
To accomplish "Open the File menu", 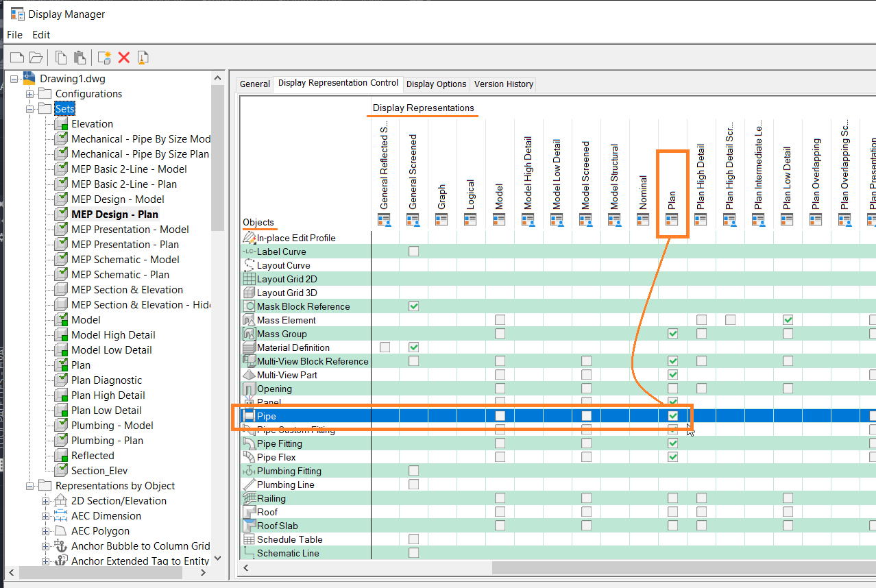I will pyautogui.click(x=14, y=34).
